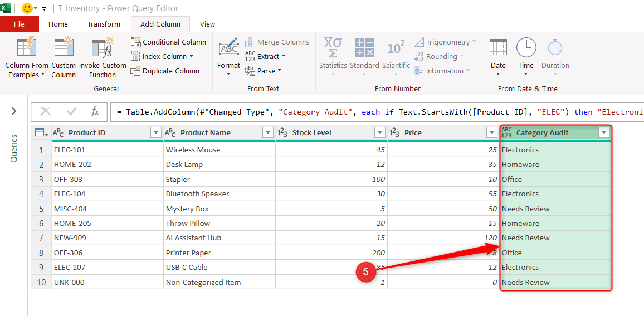644x316 pixels.
Task: Click the cell "NEW-909"
Action: point(107,238)
